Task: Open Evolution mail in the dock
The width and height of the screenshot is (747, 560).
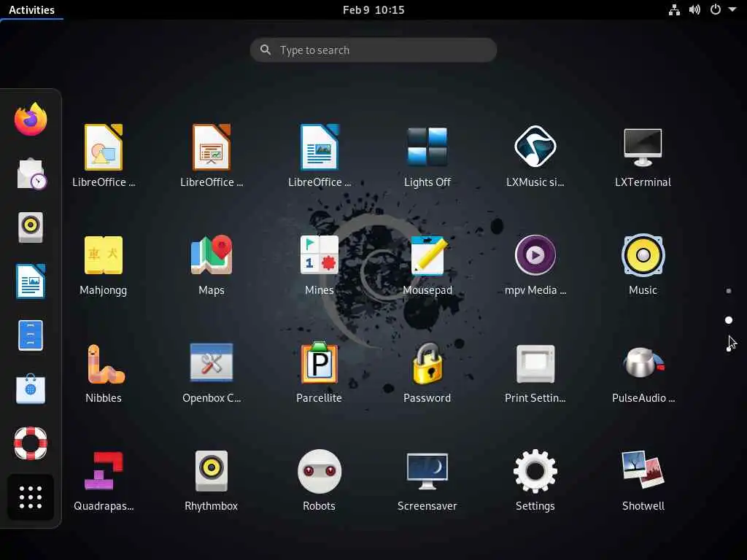Action: (x=31, y=174)
